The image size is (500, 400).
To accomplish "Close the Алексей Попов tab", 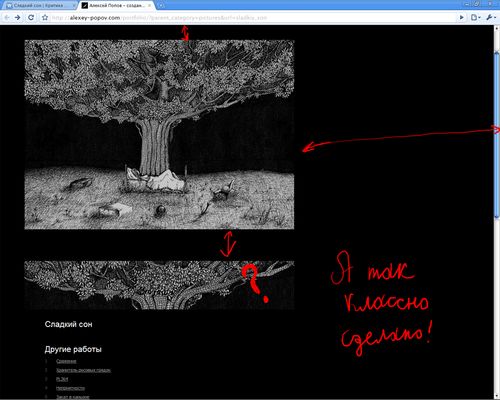I will coord(150,6).
